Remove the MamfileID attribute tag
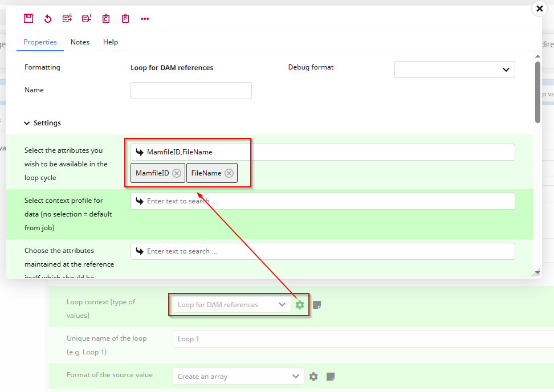This screenshot has height=392, width=554. coord(177,173)
